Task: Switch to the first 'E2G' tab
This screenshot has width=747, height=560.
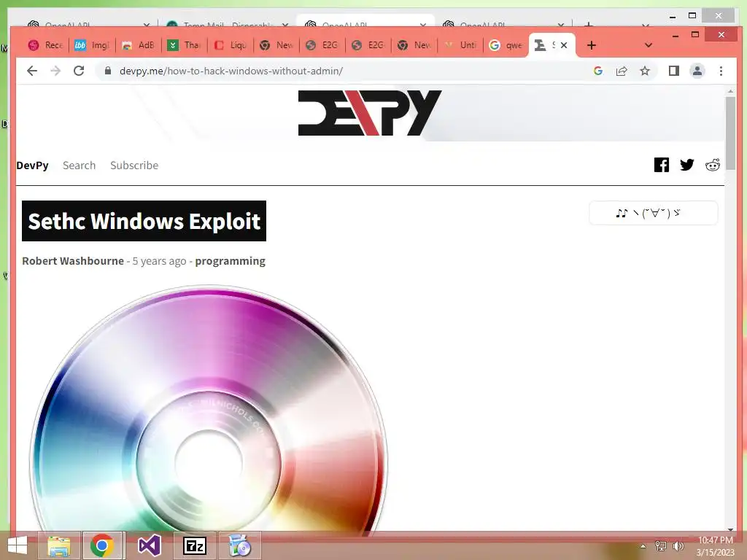Action: point(322,45)
